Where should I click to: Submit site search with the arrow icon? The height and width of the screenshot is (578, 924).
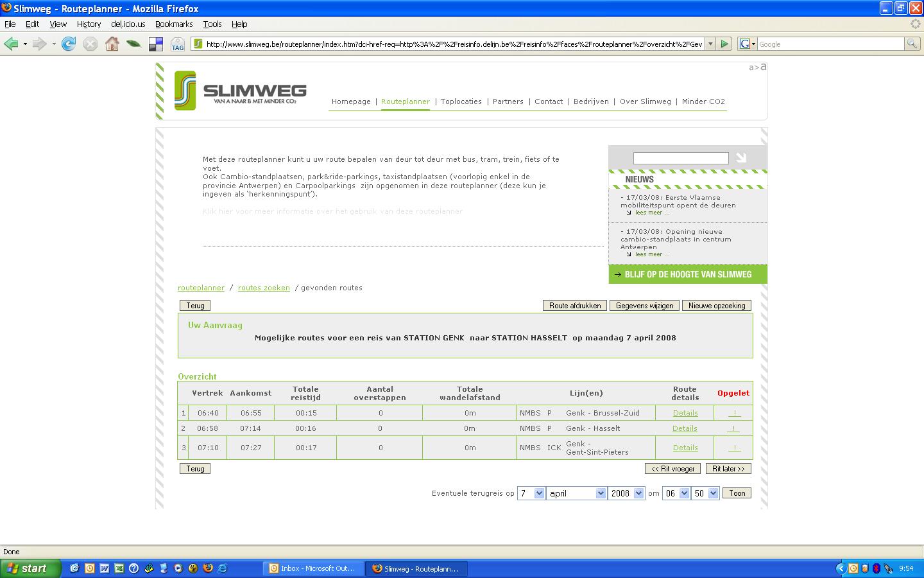tap(741, 157)
